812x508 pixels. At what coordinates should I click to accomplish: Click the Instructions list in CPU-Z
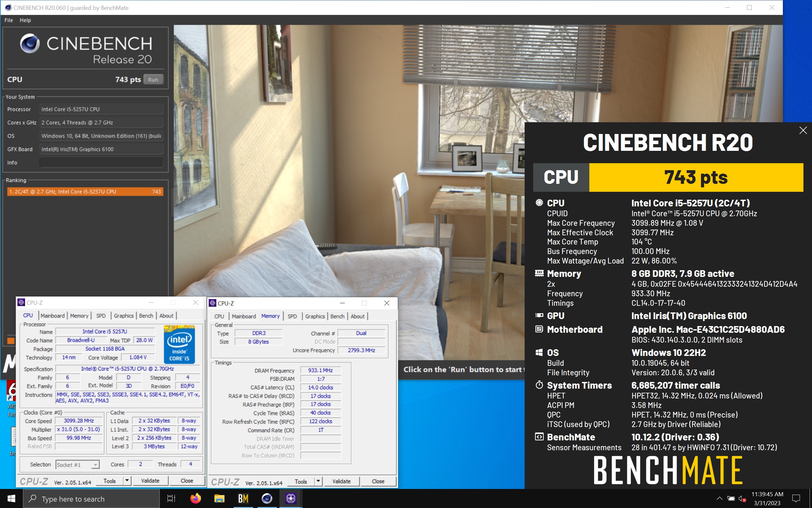point(128,398)
